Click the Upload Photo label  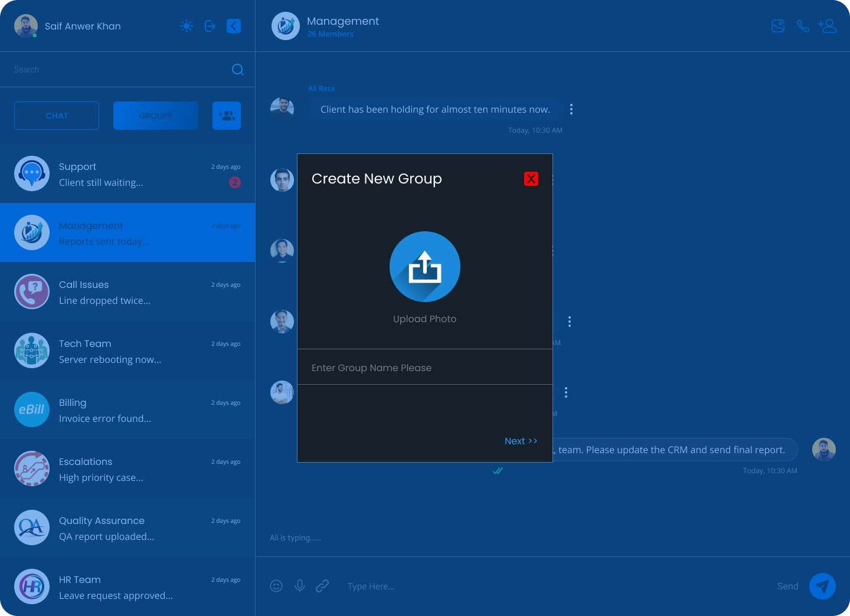point(425,319)
